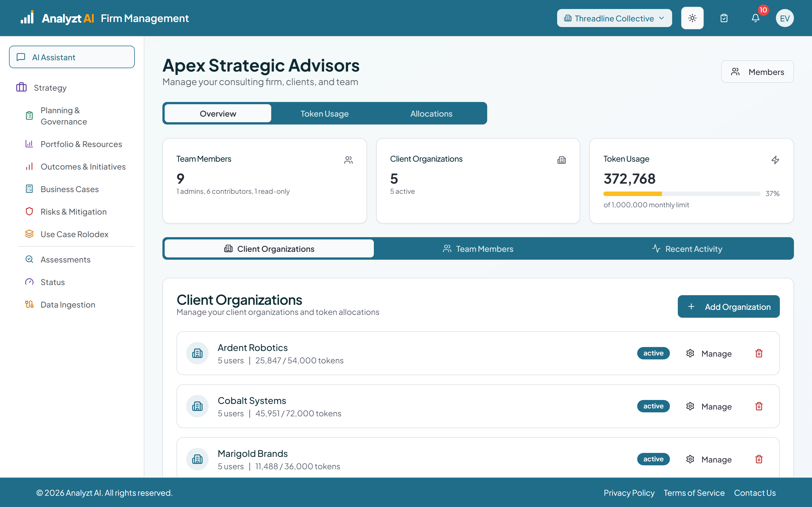
Task: Switch to the Token Usage tab
Action: [325, 114]
